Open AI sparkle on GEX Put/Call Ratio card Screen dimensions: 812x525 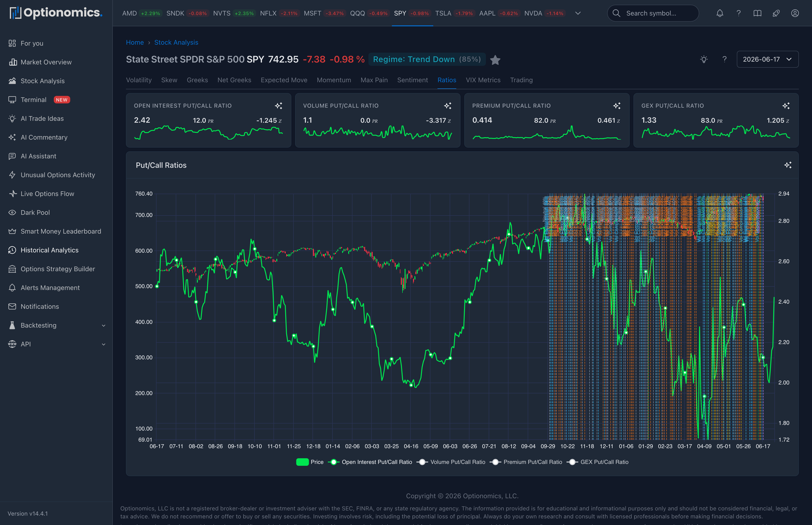[786, 106]
